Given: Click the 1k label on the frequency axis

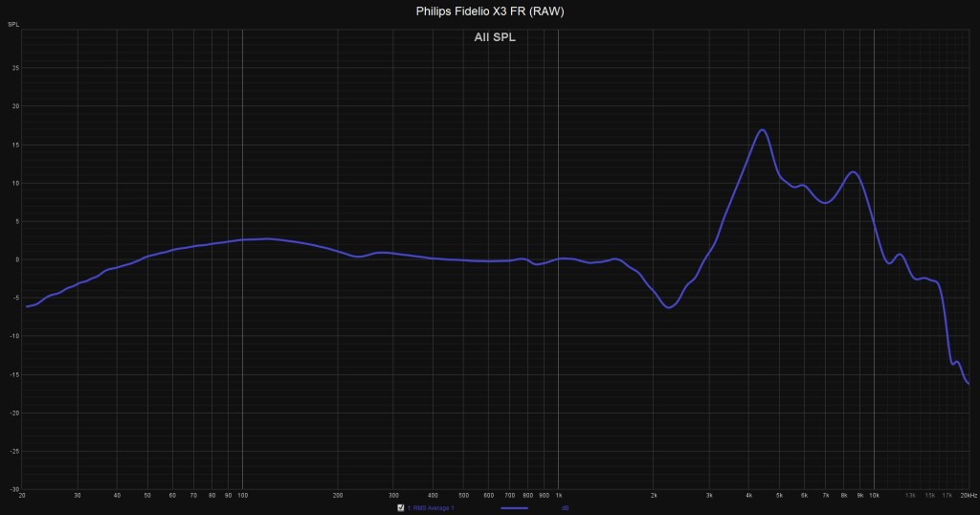Looking at the screenshot, I should pos(558,496).
